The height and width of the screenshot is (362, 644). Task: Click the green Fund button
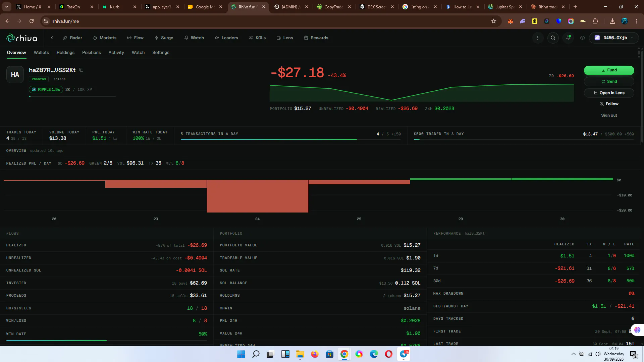click(609, 70)
